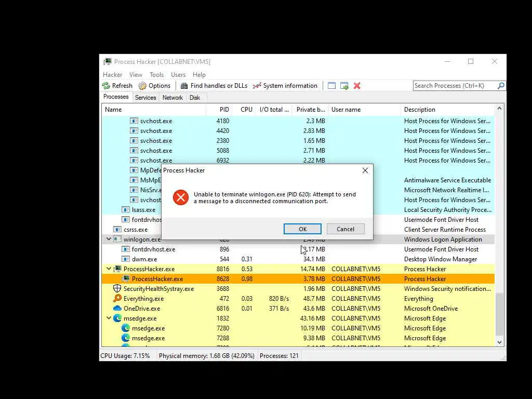Switch to the Processes tab

pyautogui.click(x=116, y=97)
